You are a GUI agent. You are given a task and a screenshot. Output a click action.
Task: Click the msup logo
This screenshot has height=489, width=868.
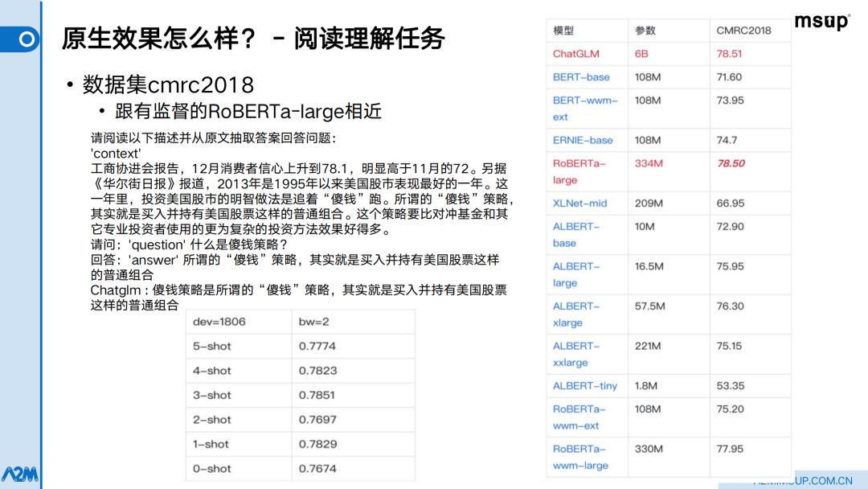[822, 22]
